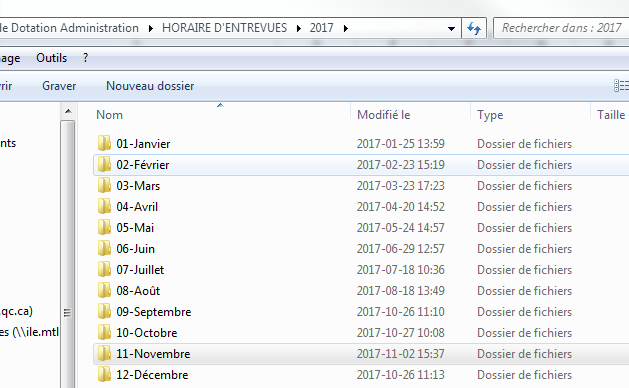The image size is (629, 388).
Task: Select the 01-Janvier folder name
Action: [x=143, y=144]
